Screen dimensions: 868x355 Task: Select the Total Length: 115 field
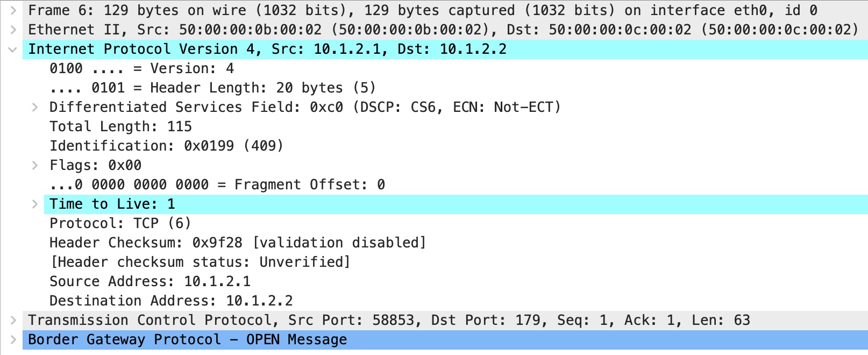[x=120, y=126]
